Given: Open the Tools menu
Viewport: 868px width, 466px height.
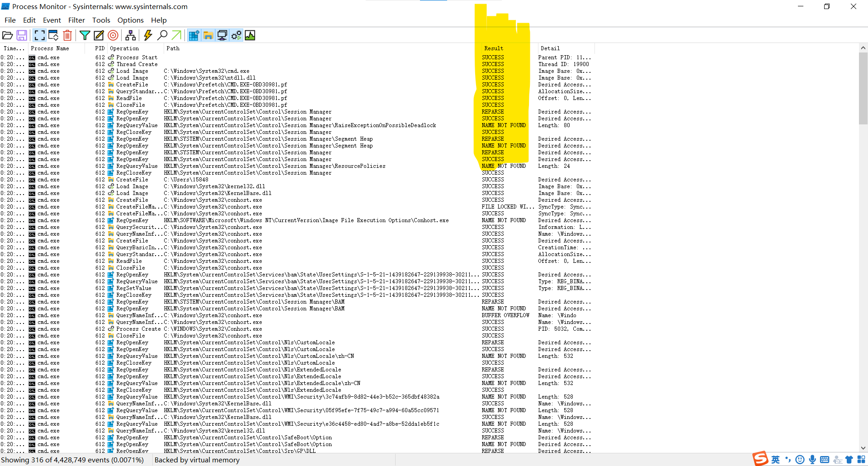Looking at the screenshot, I should click(x=101, y=20).
